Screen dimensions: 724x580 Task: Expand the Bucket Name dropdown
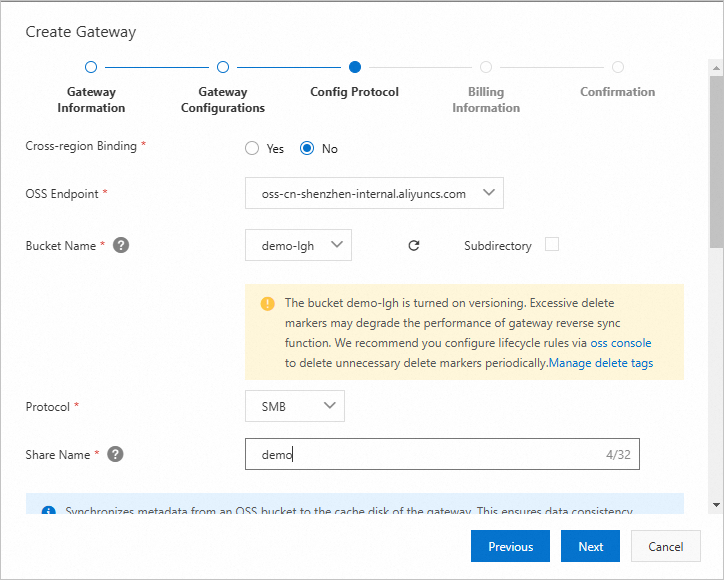(298, 245)
